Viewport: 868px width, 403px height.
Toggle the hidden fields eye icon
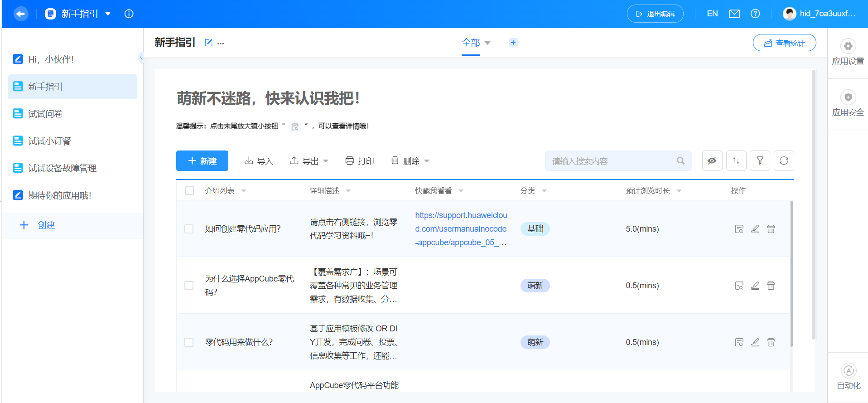pos(712,161)
